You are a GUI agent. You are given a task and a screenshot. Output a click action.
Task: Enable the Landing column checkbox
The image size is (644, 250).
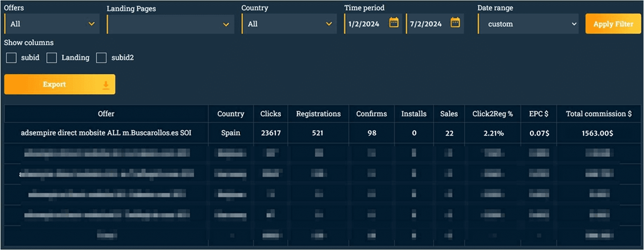coord(51,58)
